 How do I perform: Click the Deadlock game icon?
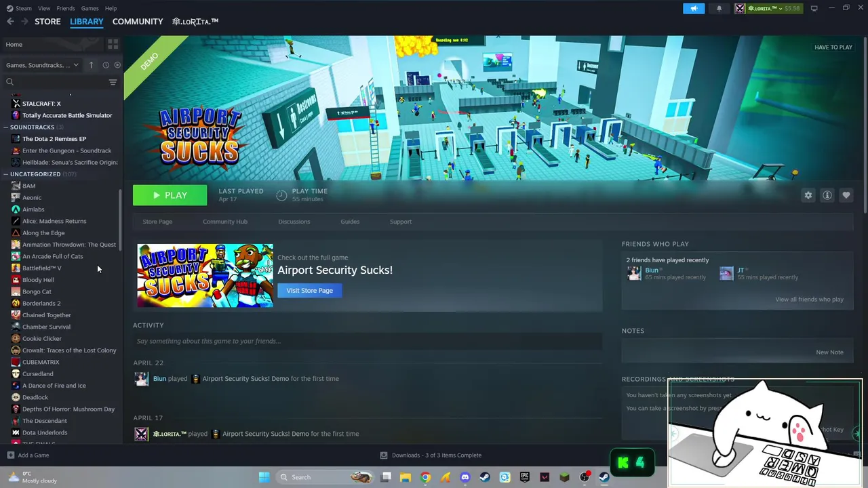[16, 397]
